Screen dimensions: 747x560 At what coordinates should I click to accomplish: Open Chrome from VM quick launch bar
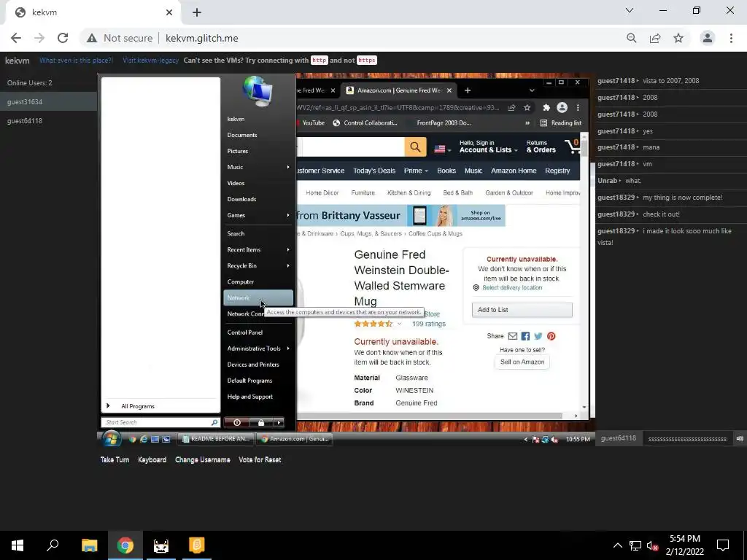coord(133,439)
